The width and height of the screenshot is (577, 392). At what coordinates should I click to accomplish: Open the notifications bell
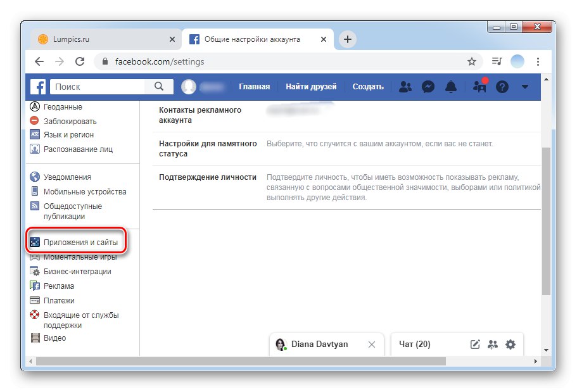coord(451,87)
